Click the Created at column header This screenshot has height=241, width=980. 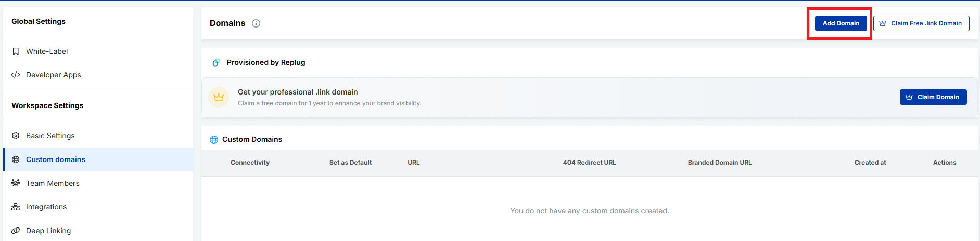click(x=870, y=163)
